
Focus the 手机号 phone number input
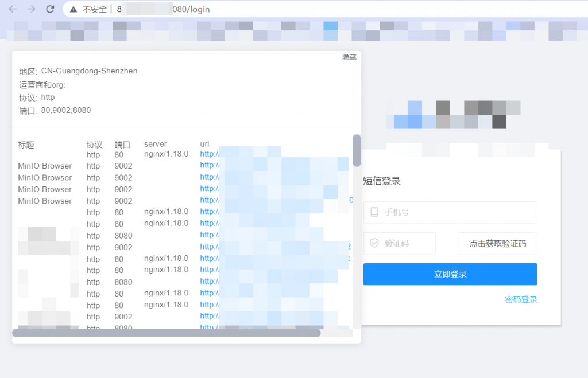[x=450, y=212]
